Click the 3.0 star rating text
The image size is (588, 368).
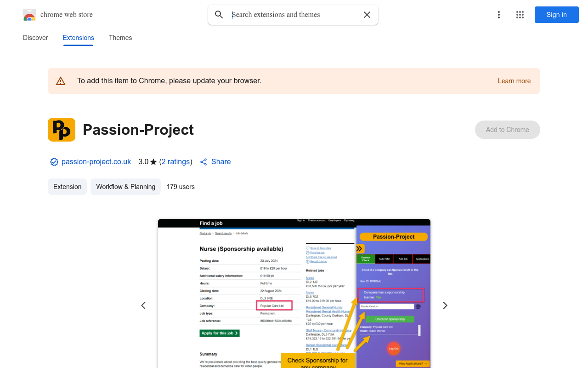[147, 162]
